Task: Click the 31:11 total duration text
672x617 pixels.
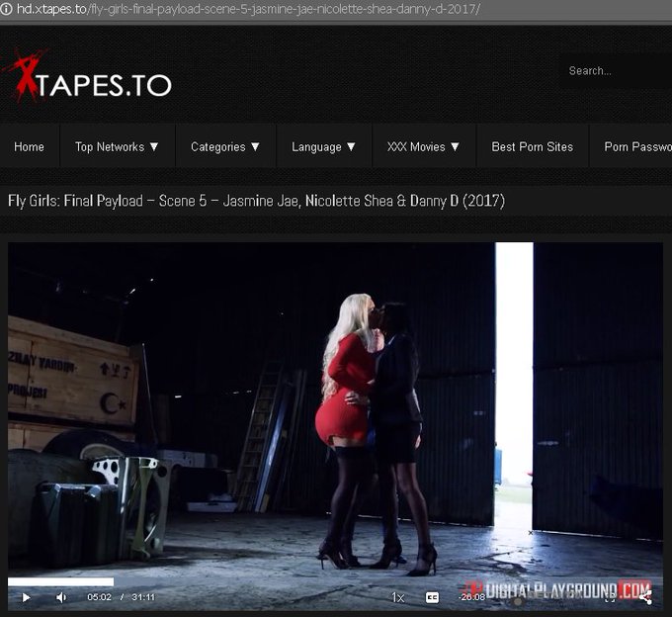Action: pyautogui.click(x=143, y=597)
